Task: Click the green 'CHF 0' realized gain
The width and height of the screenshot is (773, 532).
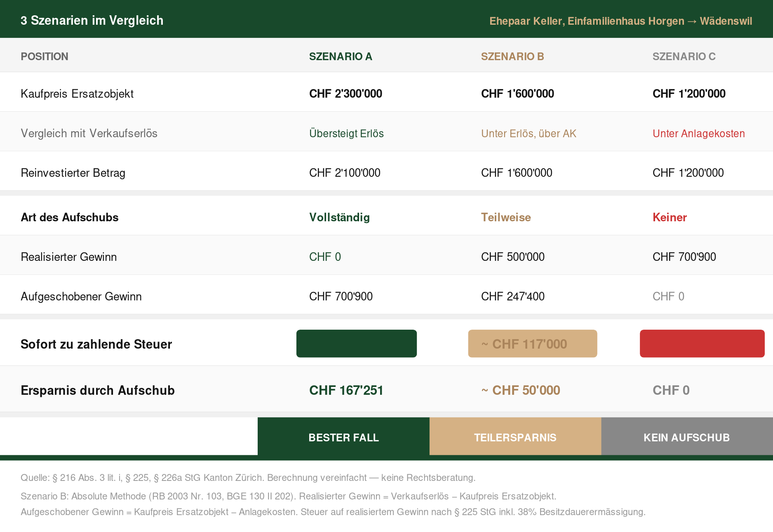Action: tap(325, 257)
